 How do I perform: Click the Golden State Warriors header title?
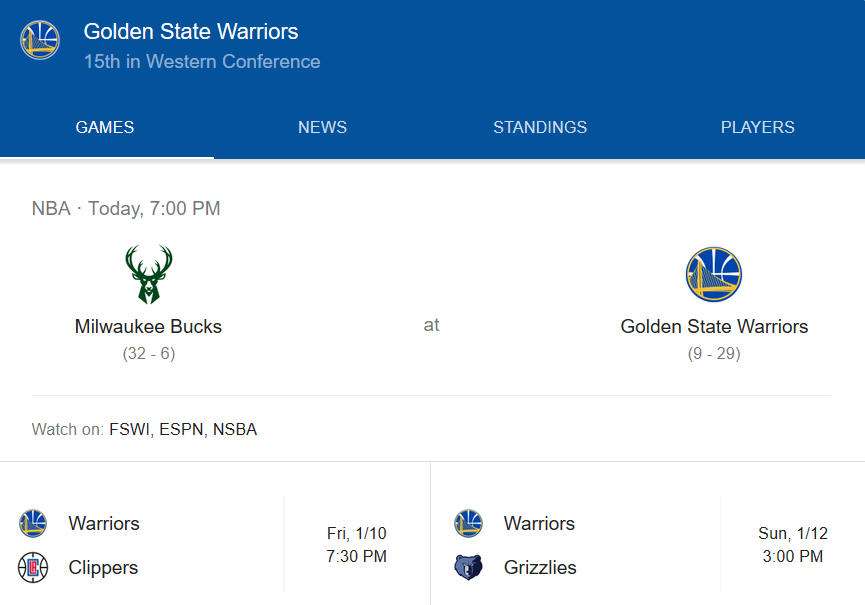pos(191,32)
